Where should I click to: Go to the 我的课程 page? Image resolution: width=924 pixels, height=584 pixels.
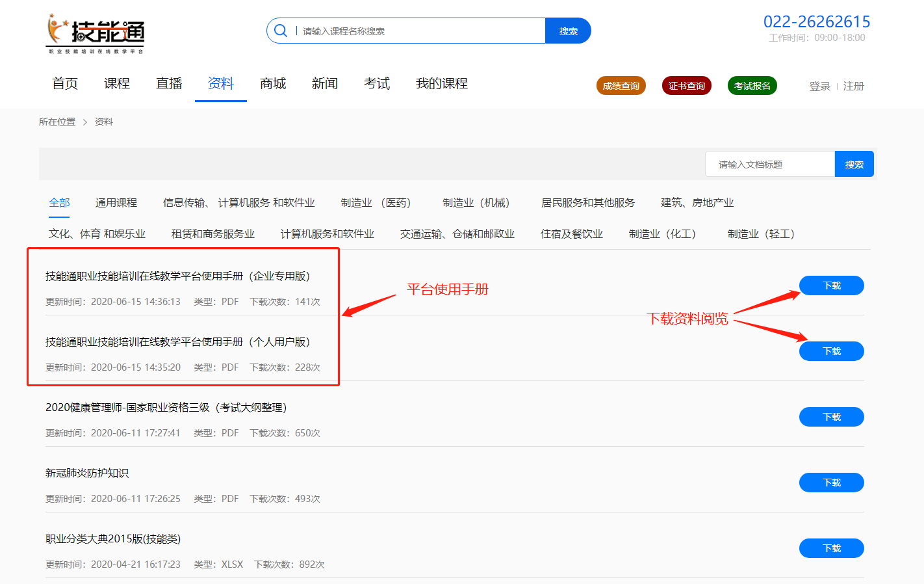(x=441, y=84)
